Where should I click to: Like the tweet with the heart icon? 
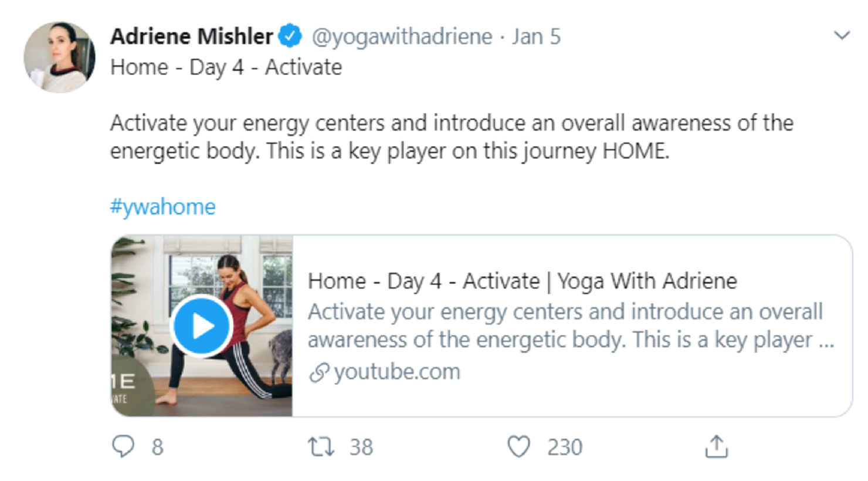point(518,446)
